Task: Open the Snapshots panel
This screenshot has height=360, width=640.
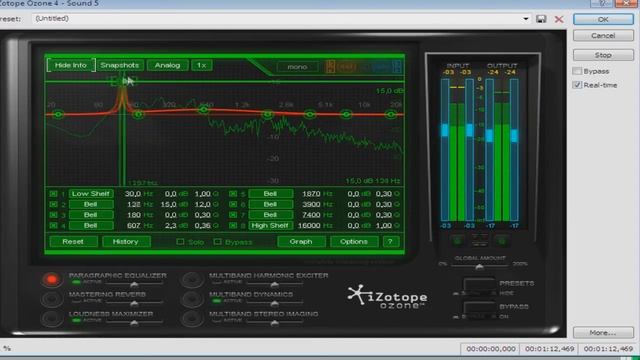Action: pyautogui.click(x=120, y=65)
